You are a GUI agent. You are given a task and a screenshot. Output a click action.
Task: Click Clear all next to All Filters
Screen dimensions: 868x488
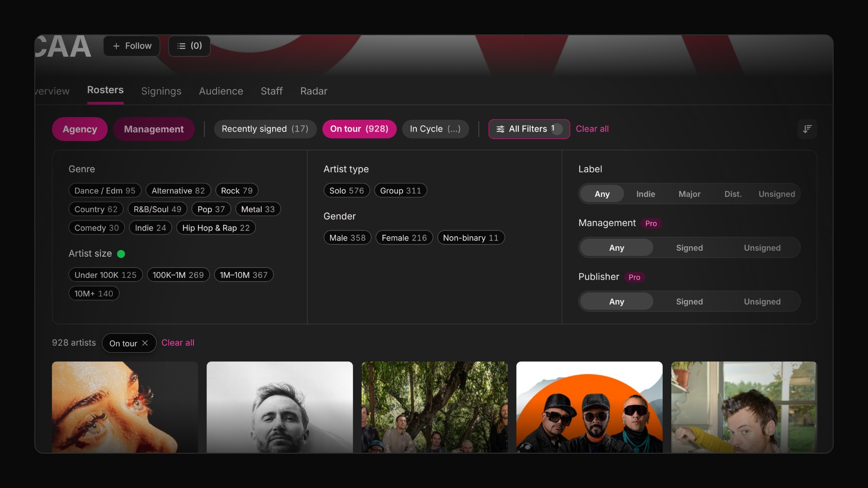[592, 129]
